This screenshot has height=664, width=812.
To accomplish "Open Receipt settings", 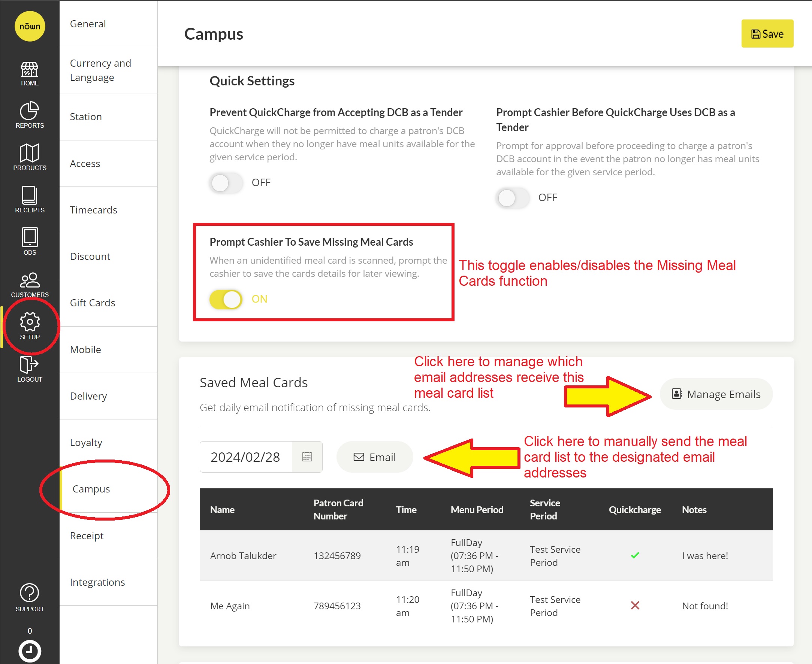I will pyautogui.click(x=108, y=536).
